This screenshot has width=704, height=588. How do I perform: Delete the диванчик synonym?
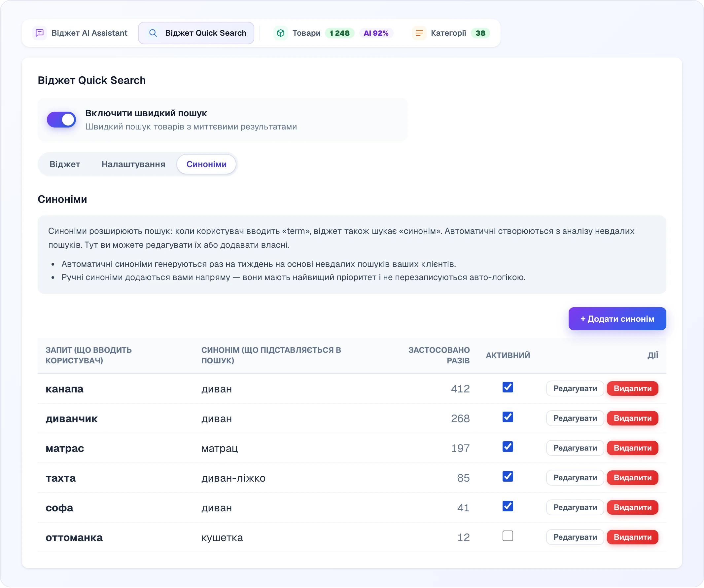[x=633, y=418]
